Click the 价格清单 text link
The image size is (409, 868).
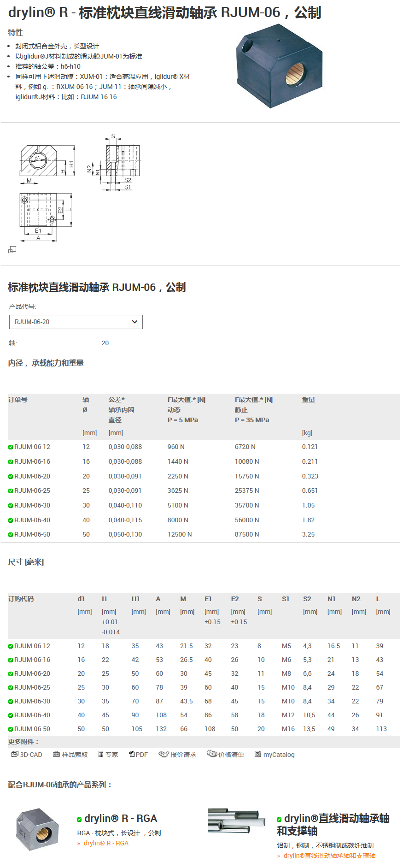pos(231,755)
